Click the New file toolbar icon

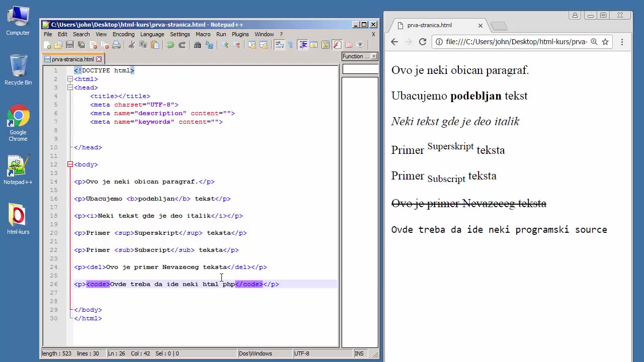coord(47,45)
